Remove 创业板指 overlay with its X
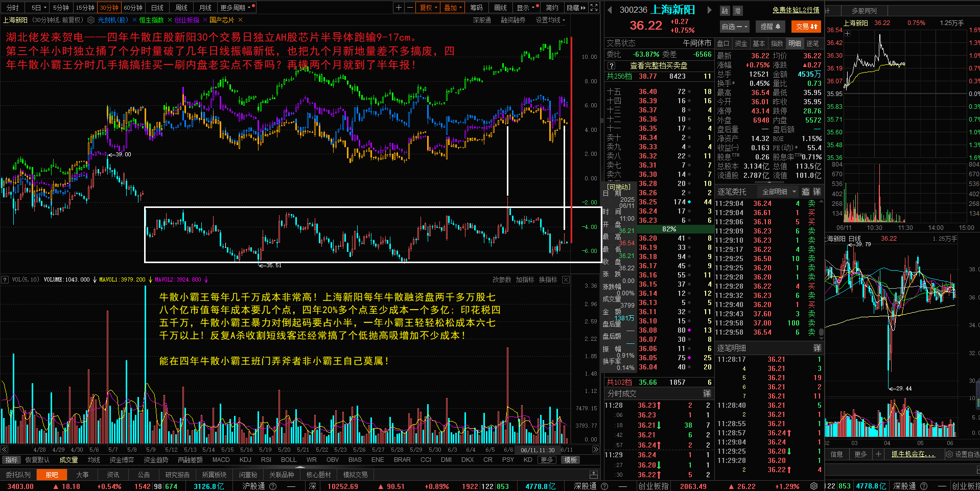Image resolution: width=980 pixels, height=491 pixels. [205, 20]
